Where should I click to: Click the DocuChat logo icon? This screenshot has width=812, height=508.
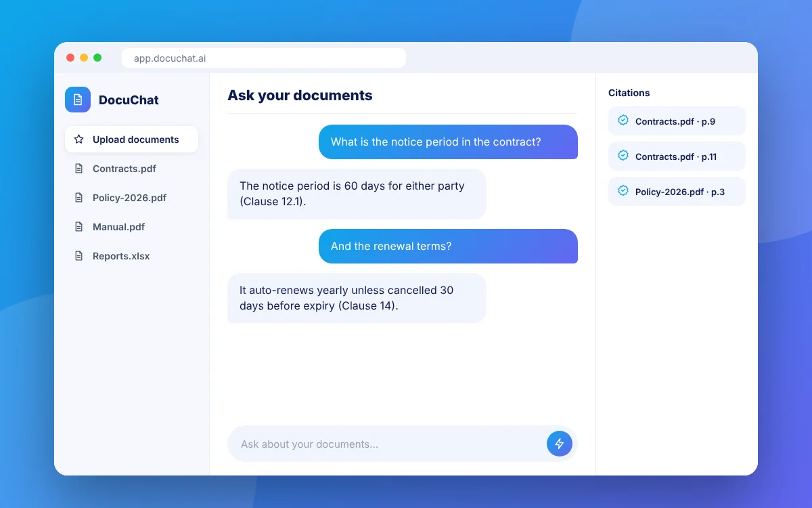[x=78, y=100]
